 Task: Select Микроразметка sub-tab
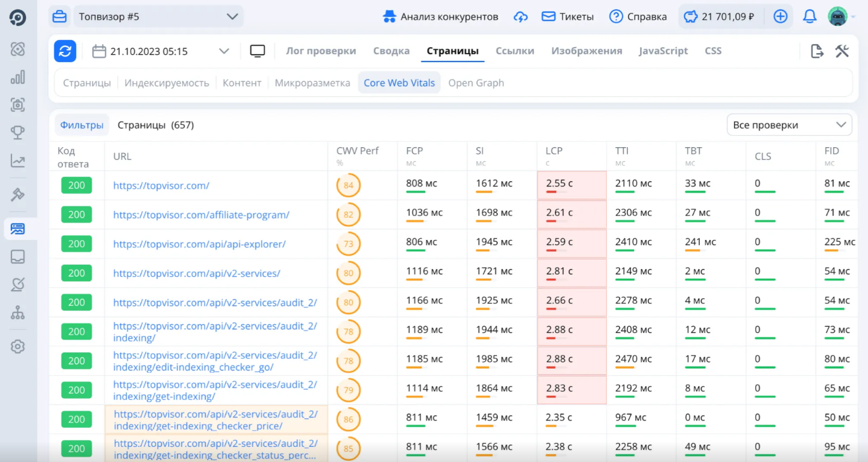click(312, 83)
